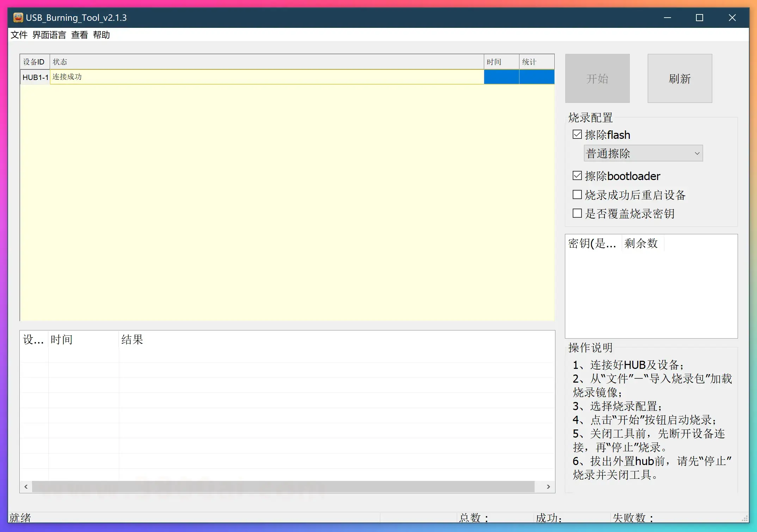Enable 擦除flash option
The height and width of the screenshot is (532, 757).
(x=577, y=134)
